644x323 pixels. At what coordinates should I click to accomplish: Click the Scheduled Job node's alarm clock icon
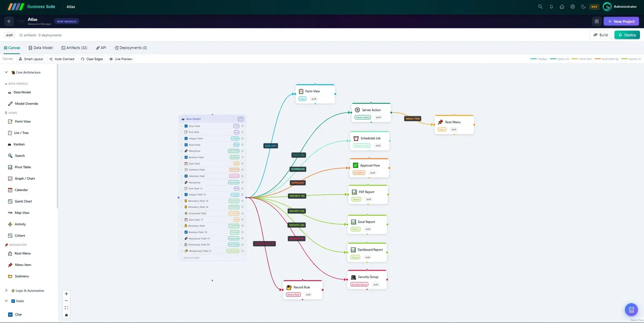point(356,138)
